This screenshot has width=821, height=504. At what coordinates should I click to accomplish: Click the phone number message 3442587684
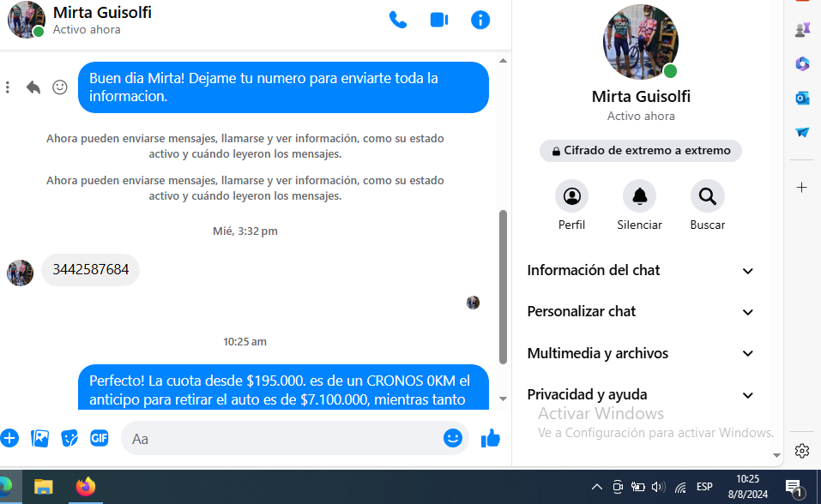91,269
